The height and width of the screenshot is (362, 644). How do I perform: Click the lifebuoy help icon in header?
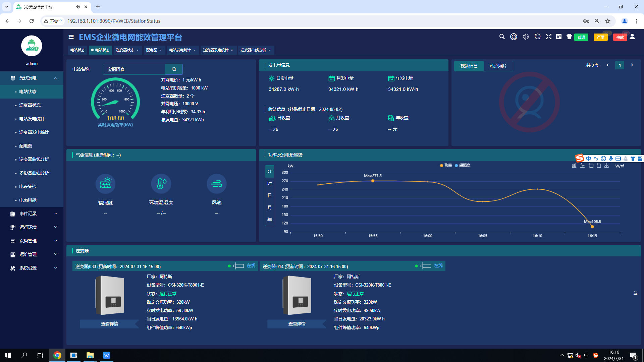(514, 37)
